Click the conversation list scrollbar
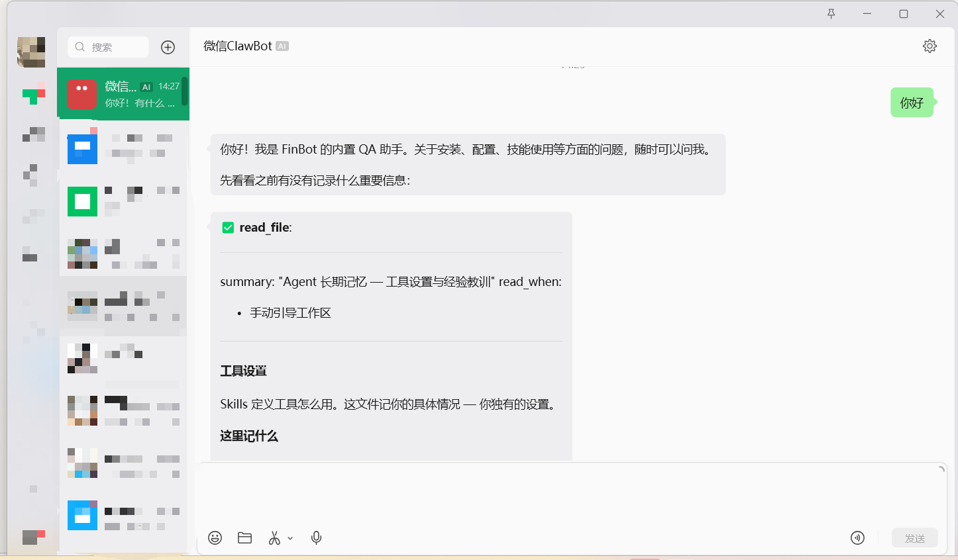Viewport: 958px width, 560px height. coord(185,91)
